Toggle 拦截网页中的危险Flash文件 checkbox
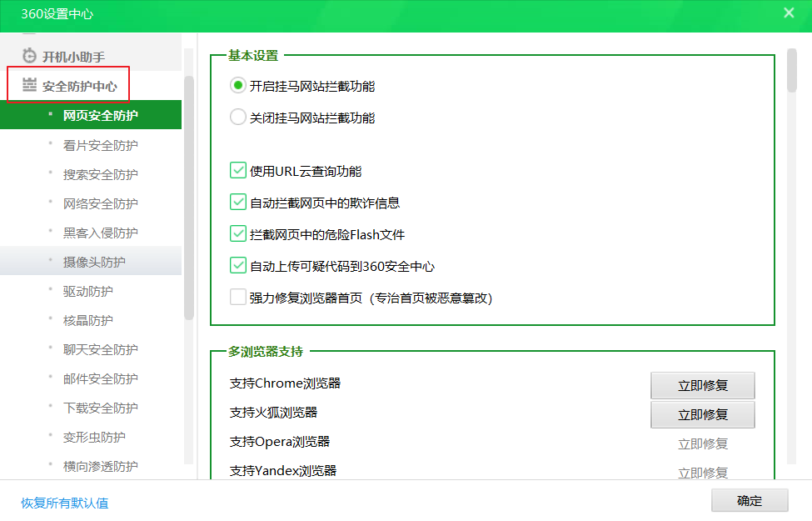812x521 pixels. 237,233
